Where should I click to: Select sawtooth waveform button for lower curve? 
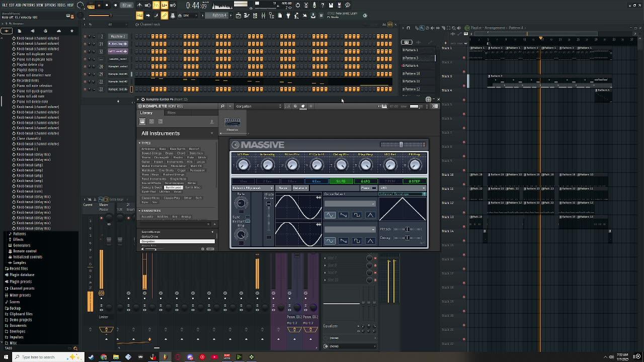(343, 241)
